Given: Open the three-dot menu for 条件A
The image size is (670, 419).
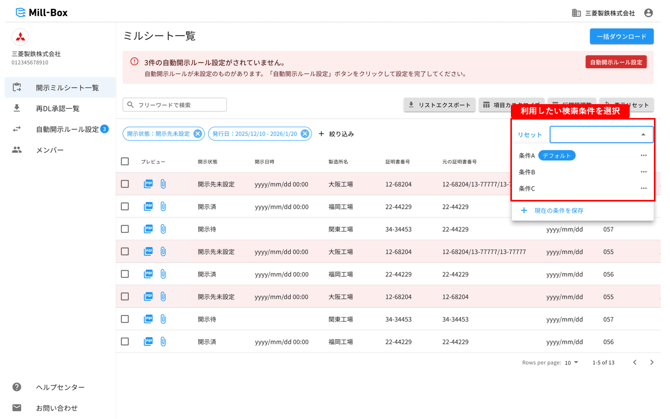Looking at the screenshot, I should 644,155.
